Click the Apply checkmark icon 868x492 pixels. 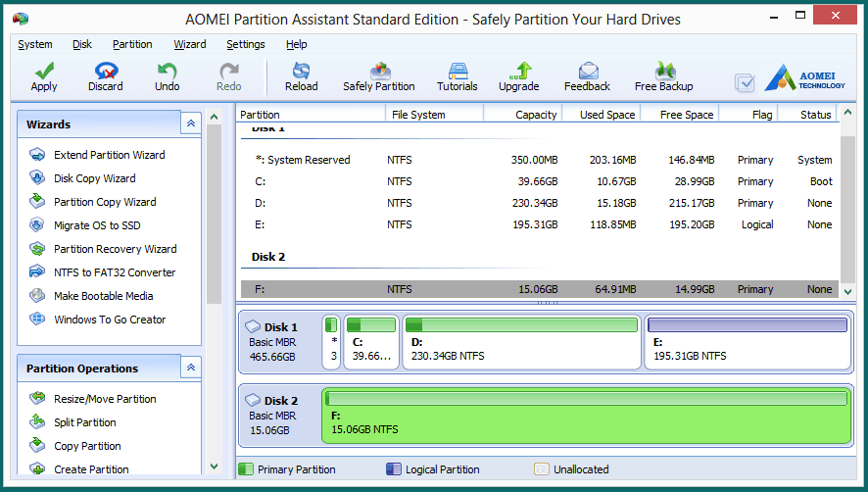(x=44, y=71)
